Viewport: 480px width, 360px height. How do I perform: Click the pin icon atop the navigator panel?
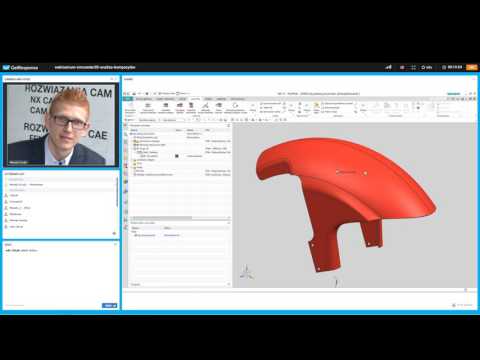229,125
